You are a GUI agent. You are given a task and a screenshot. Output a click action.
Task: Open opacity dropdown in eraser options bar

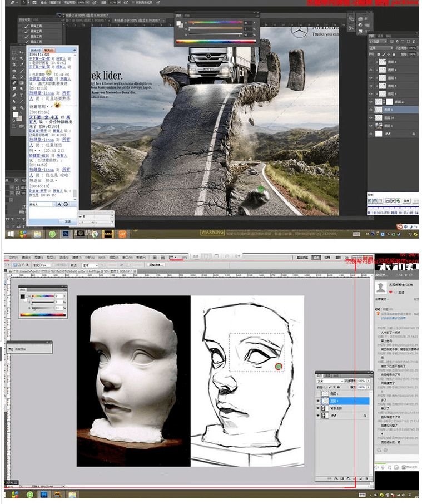87,2
